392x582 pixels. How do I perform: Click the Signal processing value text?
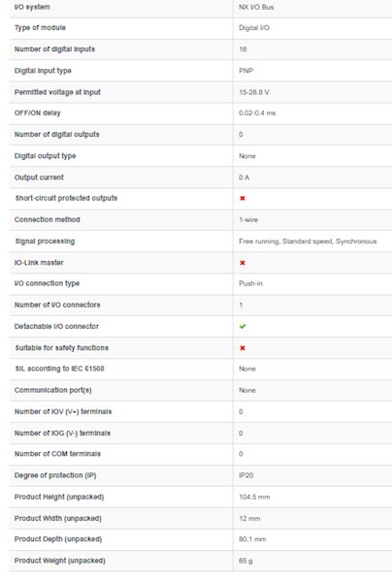(308, 242)
